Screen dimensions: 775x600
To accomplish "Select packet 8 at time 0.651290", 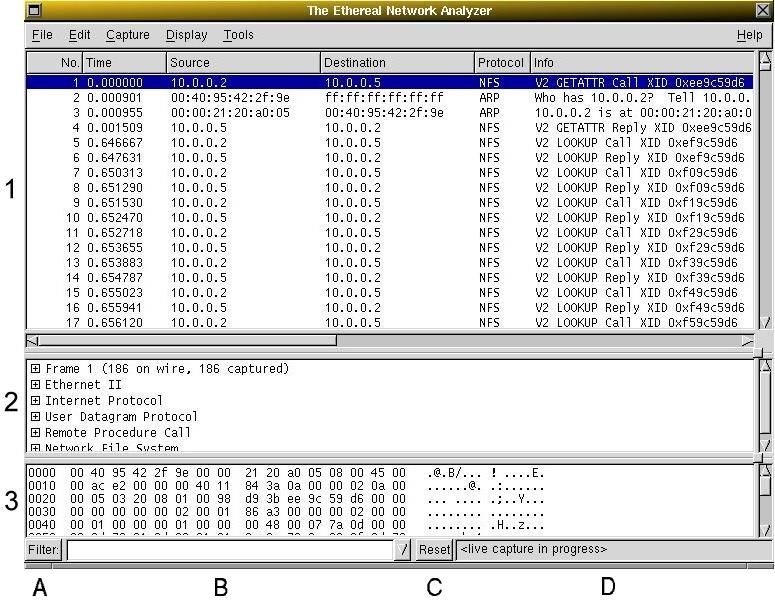I will [x=389, y=187].
